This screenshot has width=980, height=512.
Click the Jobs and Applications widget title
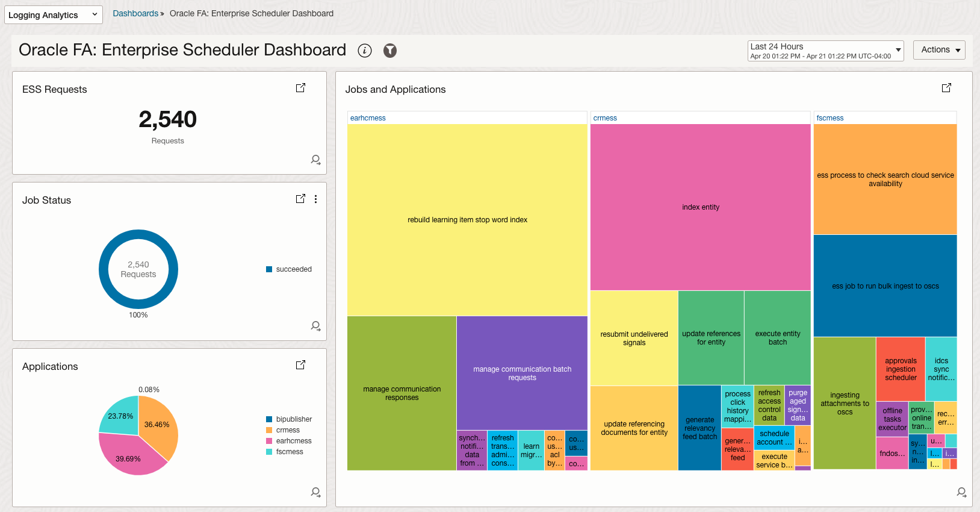point(395,89)
